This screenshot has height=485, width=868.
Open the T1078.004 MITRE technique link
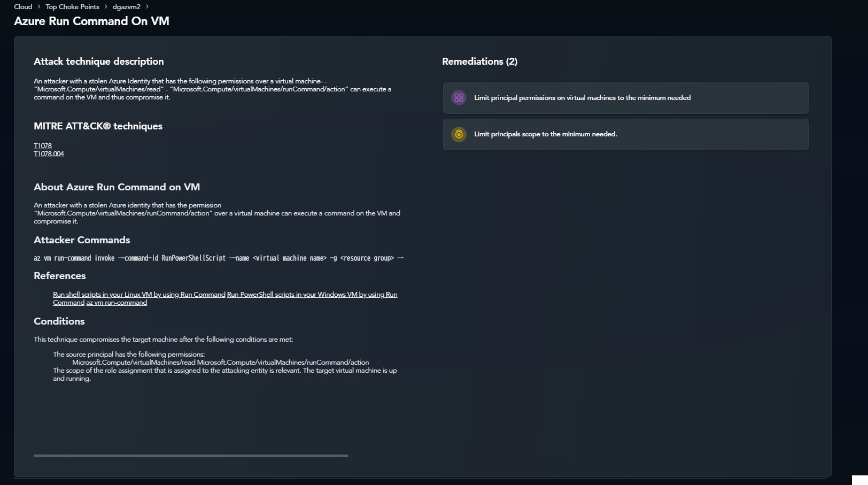click(49, 154)
